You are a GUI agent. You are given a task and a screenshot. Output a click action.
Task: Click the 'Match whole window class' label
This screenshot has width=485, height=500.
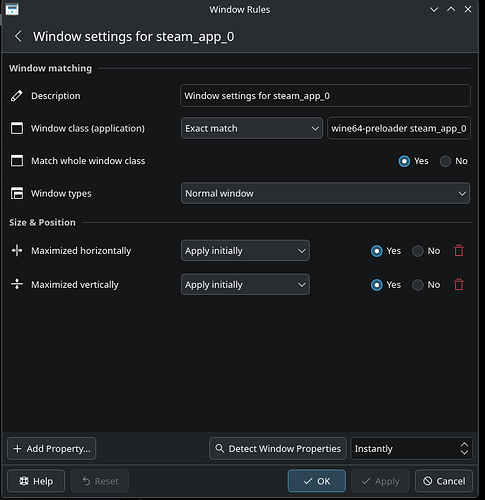point(88,161)
